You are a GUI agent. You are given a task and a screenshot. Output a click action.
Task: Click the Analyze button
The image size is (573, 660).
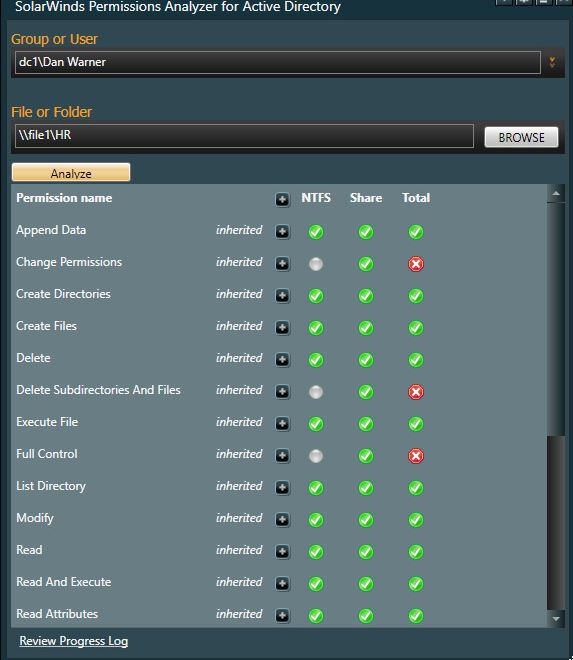71,173
